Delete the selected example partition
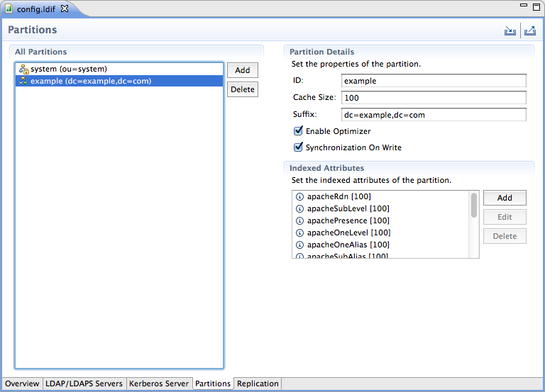The height and width of the screenshot is (392, 545). pos(242,89)
